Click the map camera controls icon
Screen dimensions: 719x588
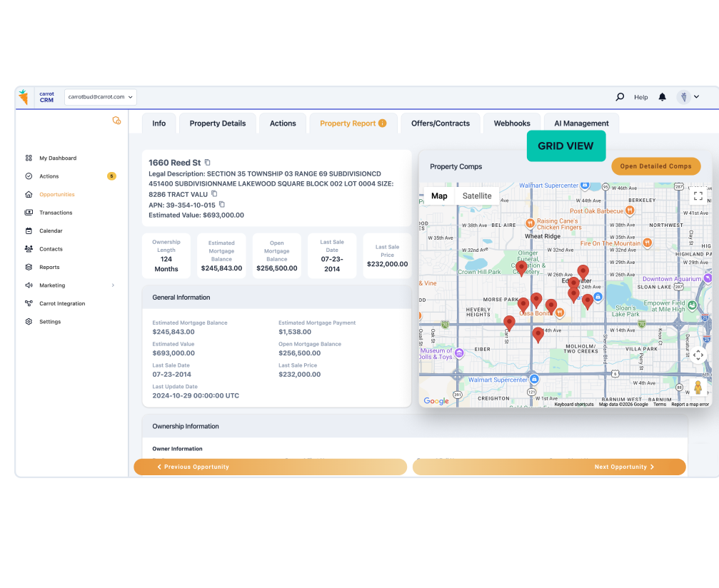coord(698,355)
